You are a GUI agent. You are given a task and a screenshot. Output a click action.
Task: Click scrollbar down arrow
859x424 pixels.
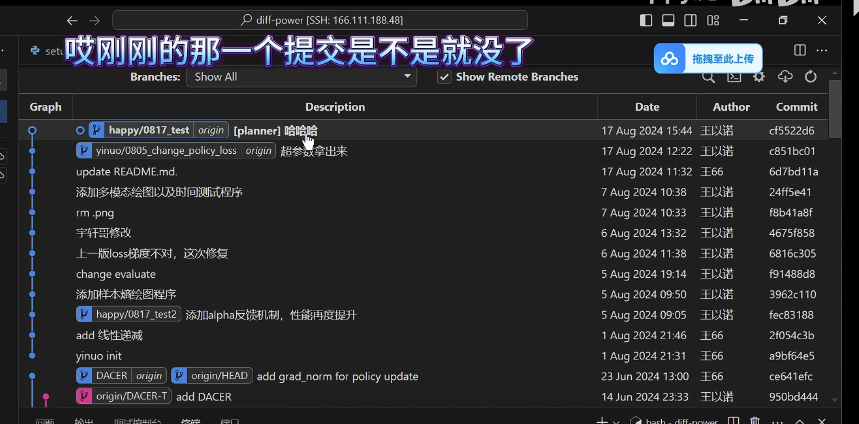click(x=835, y=400)
